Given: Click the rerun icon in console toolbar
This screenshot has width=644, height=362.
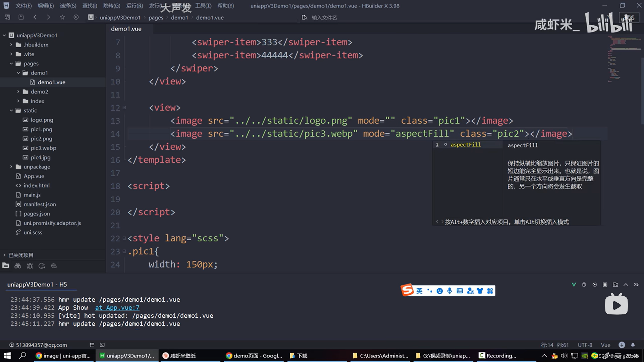Looking at the screenshot, I should pos(595,285).
